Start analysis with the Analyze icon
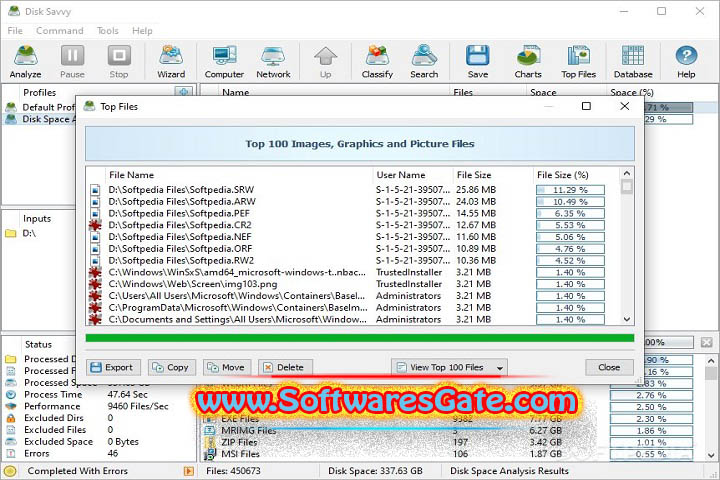 coord(25,62)
